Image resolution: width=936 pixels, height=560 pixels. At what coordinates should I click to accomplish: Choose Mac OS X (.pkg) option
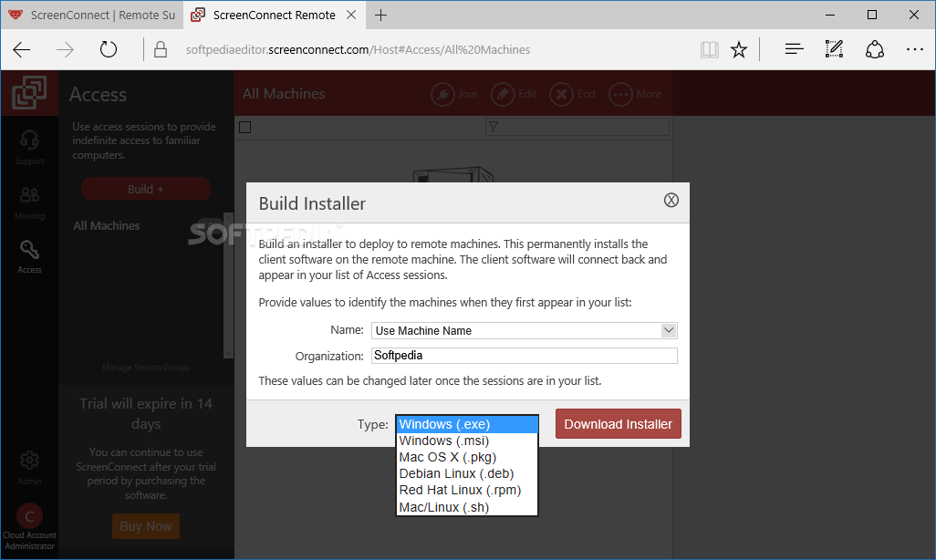pyautogui.click(x=467, y=457)
